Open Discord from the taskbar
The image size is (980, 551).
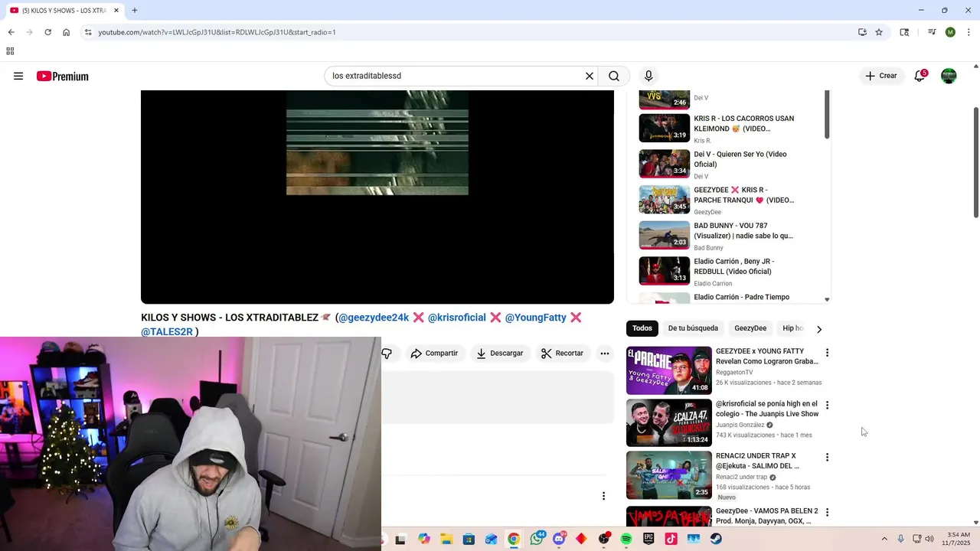[560, 539]
